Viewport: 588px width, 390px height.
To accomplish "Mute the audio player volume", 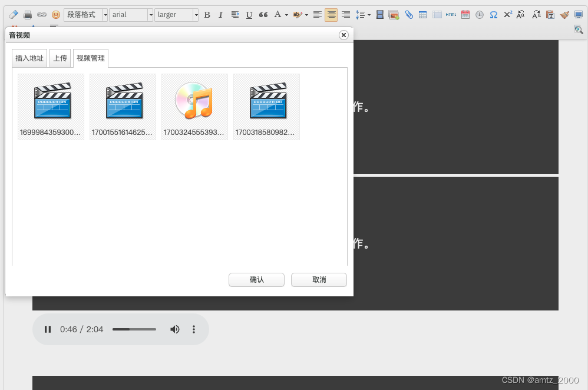I will click(175, 329).
